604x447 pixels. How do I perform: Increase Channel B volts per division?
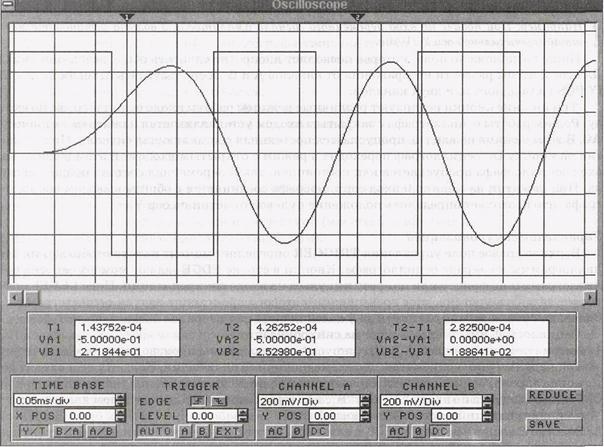pyautogui.click(x=487, y=398)
